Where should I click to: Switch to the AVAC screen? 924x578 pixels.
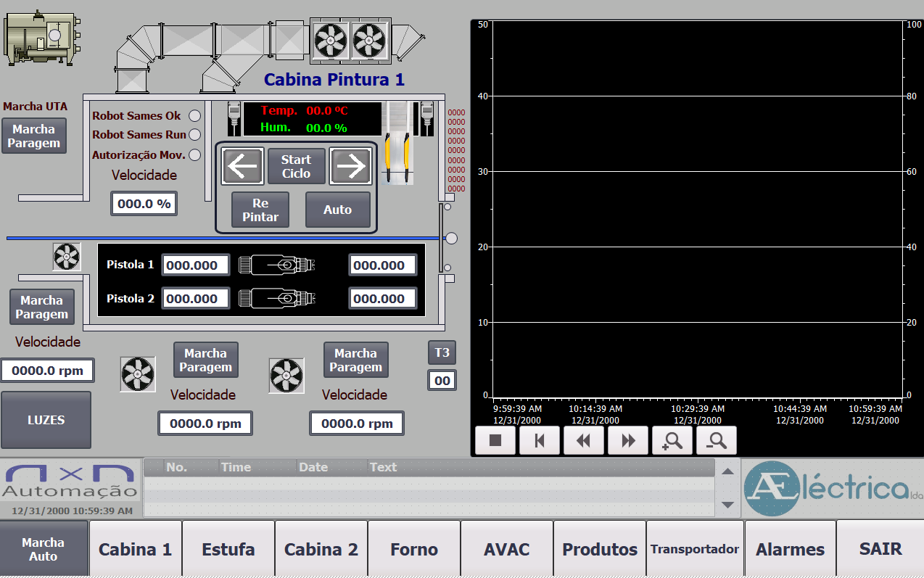pyautogui.click(x=507, y=549)
